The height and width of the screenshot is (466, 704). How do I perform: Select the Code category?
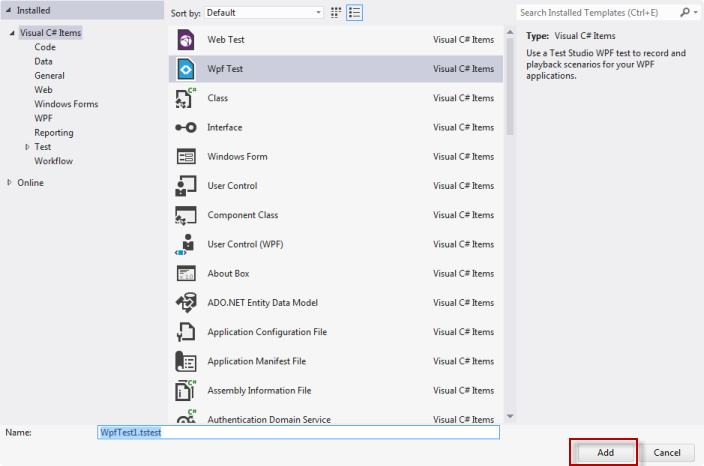click(45, 47)
